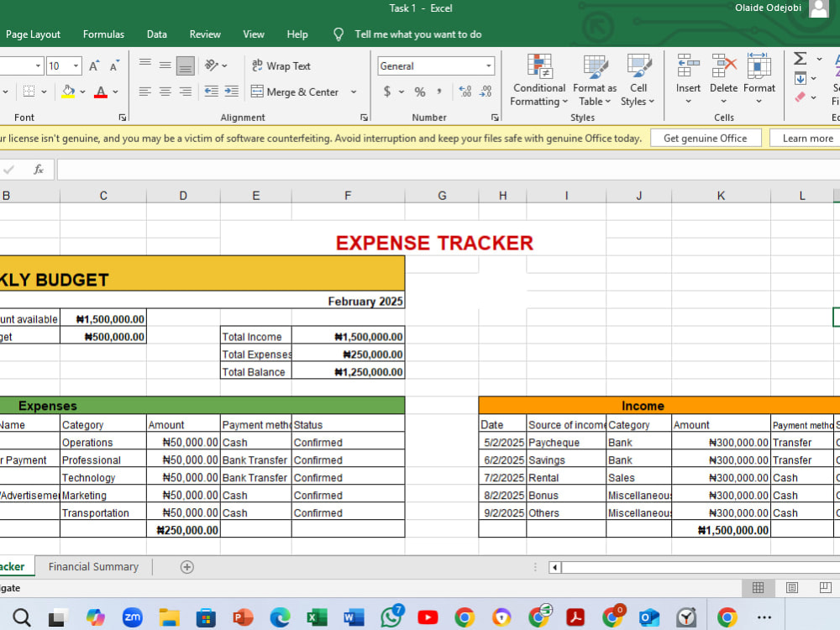Apply yellow fill color to cell
This screenshot has height=630, width=840.
(x=68, y=92)
